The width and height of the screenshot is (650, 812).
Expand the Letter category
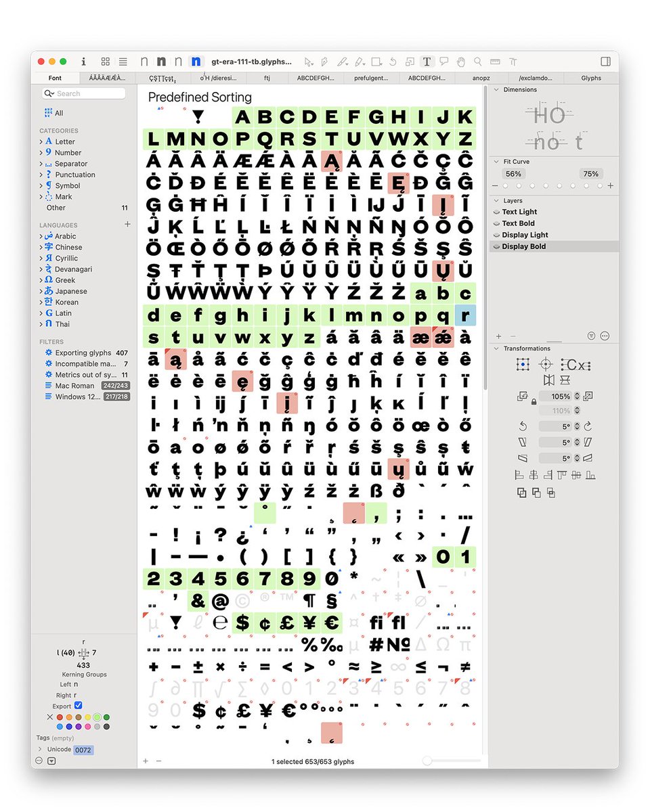click(x=41, y=141)
